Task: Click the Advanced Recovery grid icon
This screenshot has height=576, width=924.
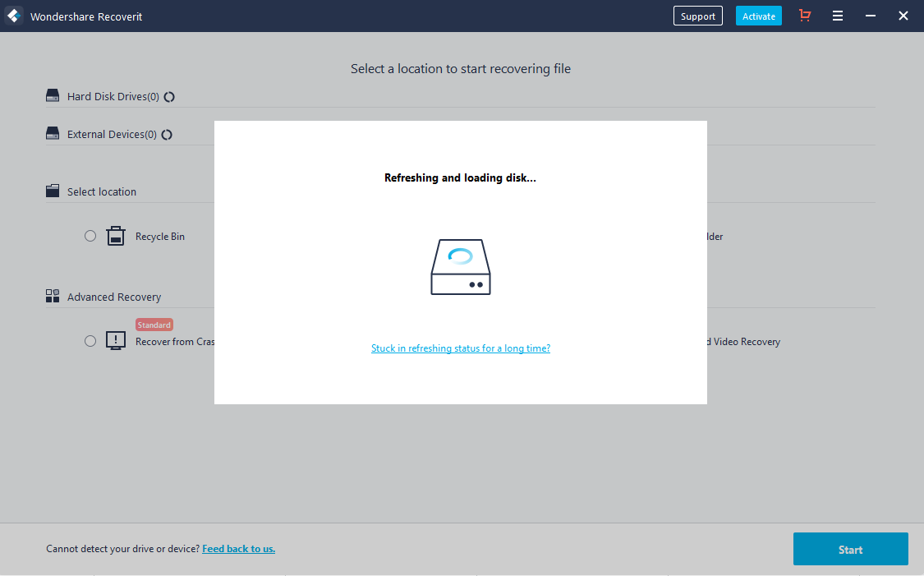Action: tap(53, 295)
